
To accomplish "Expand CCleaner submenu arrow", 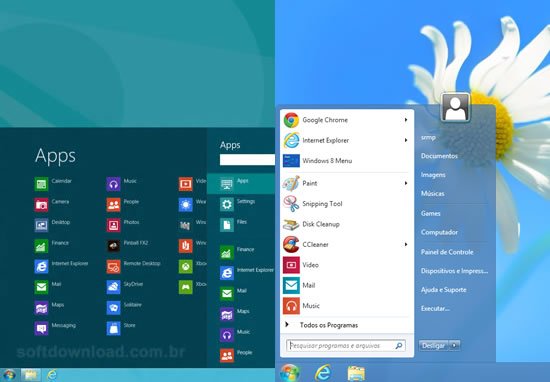I will click(x=406, y=244).
